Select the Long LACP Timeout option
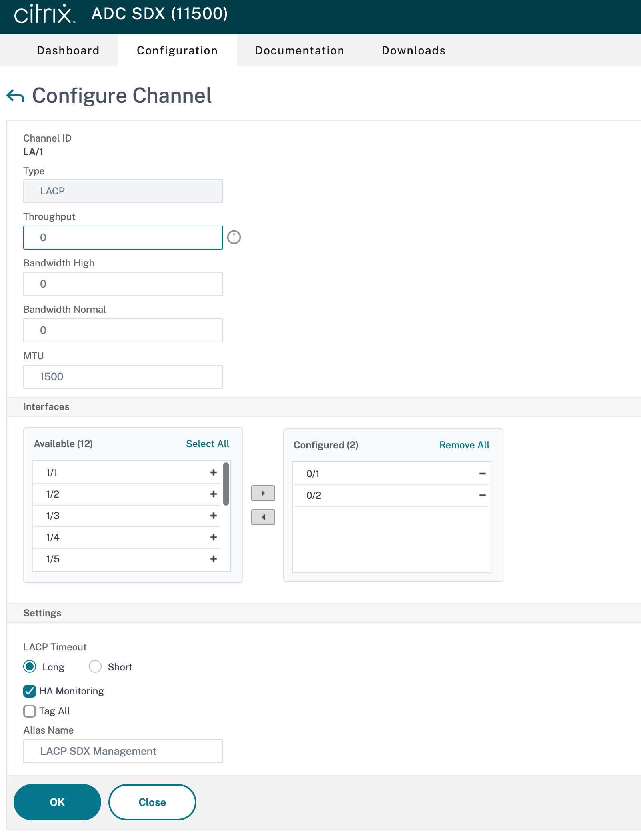Image resolution: width=641 pixels, height=840 pixels. click(30, 666)
